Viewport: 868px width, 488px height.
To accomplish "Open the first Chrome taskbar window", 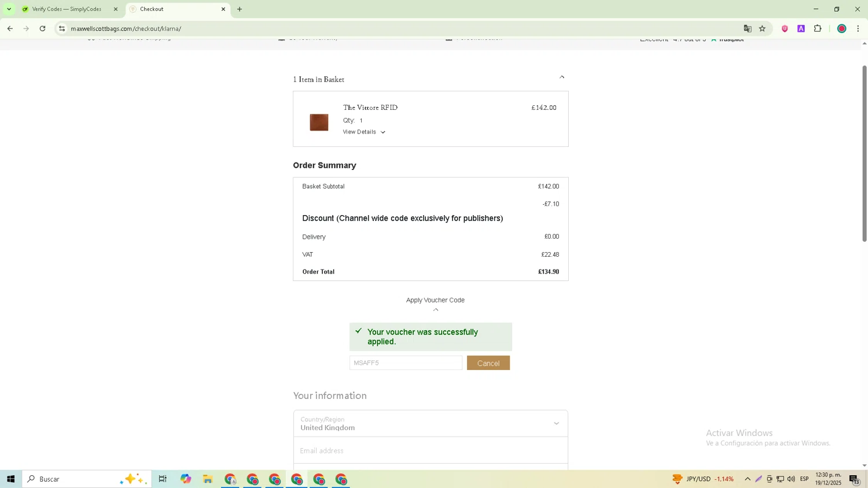I will click(x=230, y=479).
